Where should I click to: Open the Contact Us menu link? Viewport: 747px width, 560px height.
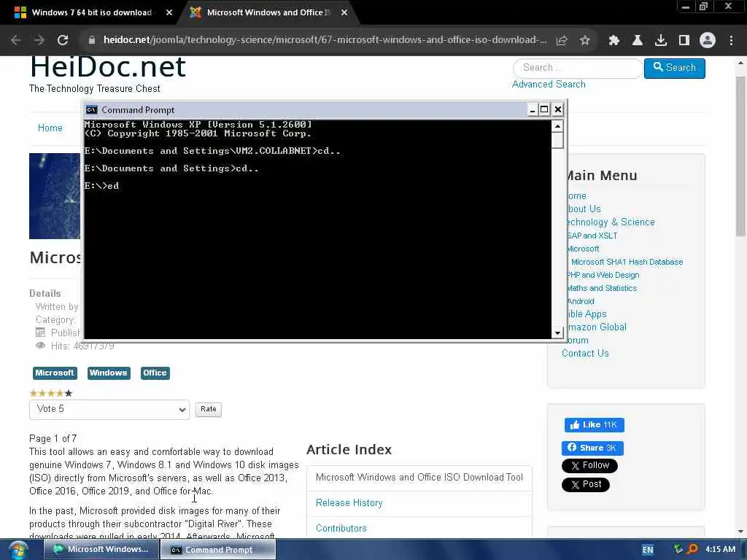click(585, 354)
